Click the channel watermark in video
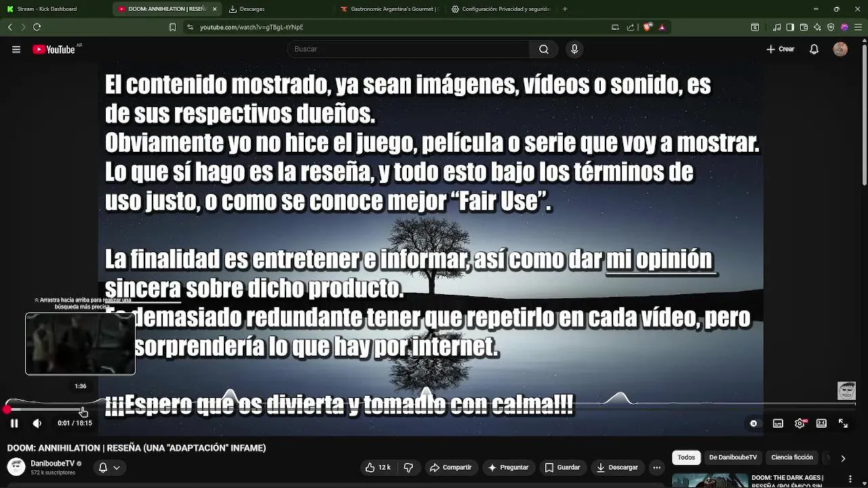The width and height of the screenshot is (868, 488). coord(846,390)
